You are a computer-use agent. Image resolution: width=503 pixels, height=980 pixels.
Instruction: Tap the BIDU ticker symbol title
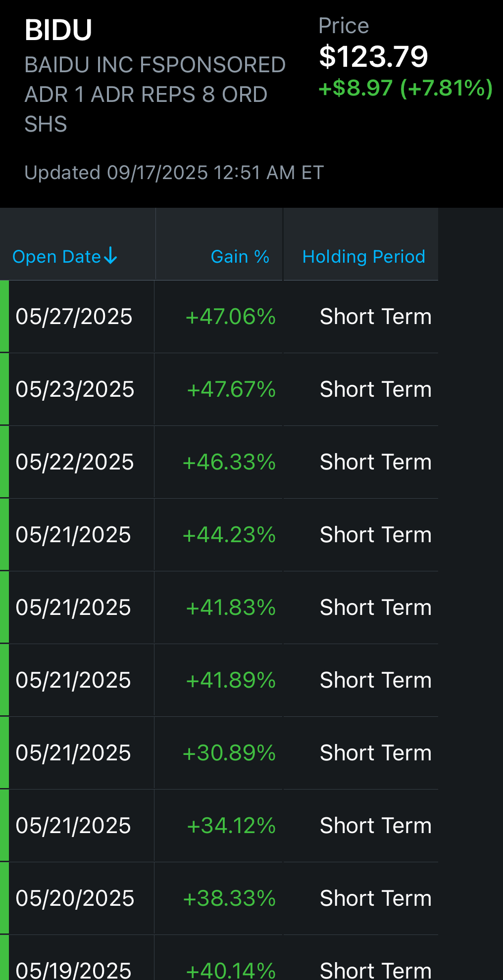(x=58, y=30)
